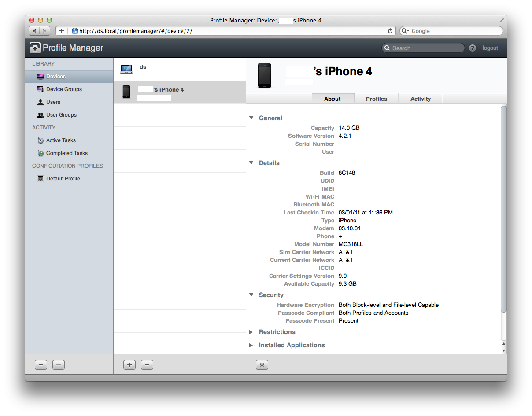Go forward with the browser forward arrow
Viewport: 532px width, 416px height.
pos(45,31)
